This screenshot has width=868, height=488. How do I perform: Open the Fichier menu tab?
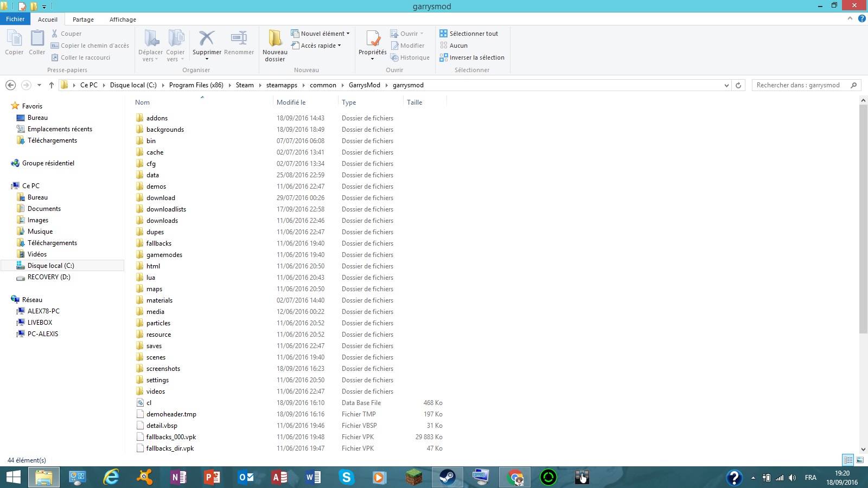coord(15,19)
